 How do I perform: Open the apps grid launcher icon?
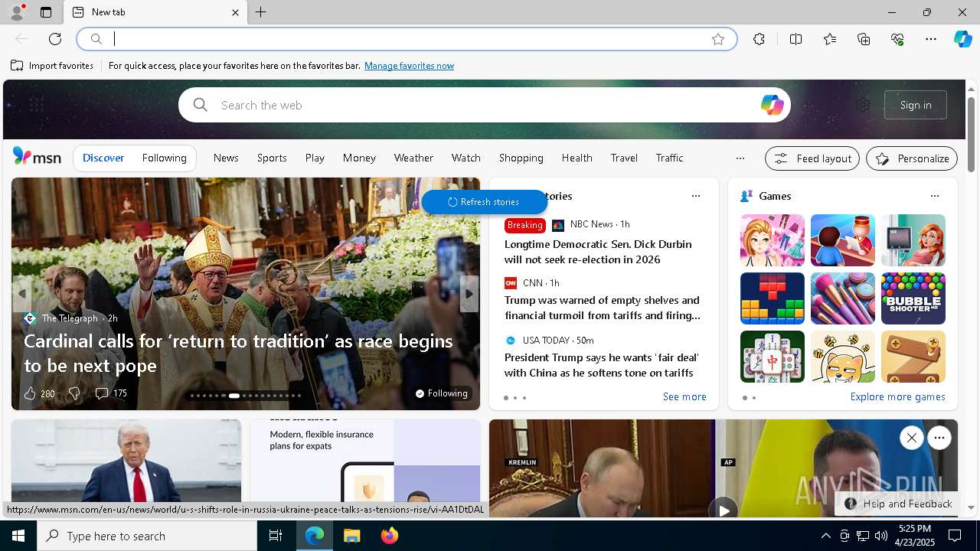click(x=36, y=105)
